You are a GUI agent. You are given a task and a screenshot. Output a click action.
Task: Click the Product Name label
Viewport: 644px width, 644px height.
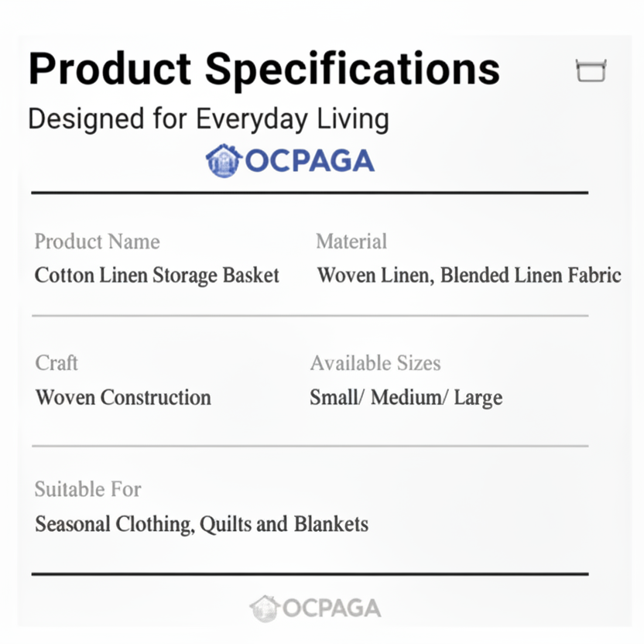click(97, 241)
